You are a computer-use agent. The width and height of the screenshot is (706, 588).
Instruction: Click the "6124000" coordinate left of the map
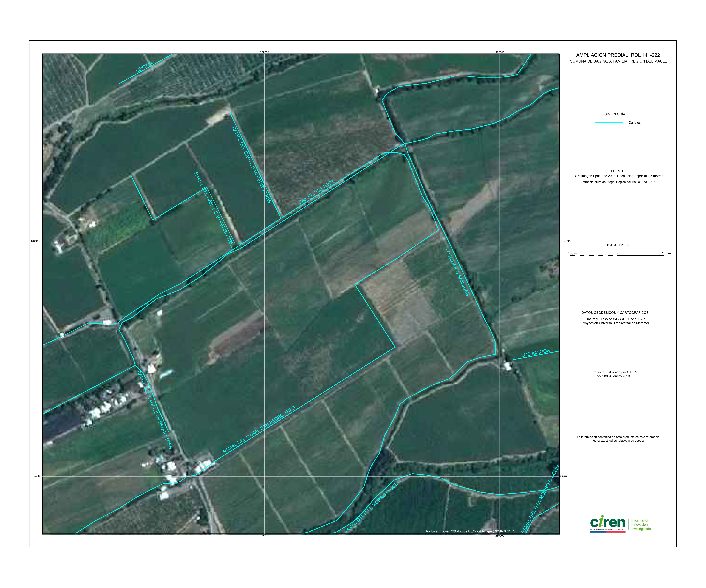point(36,476)
